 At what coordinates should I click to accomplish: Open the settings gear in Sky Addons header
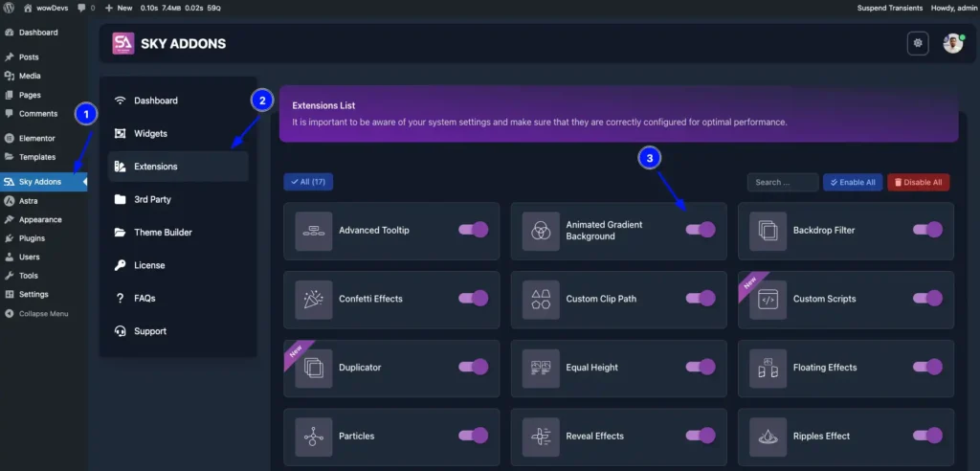tap(918, 43)
